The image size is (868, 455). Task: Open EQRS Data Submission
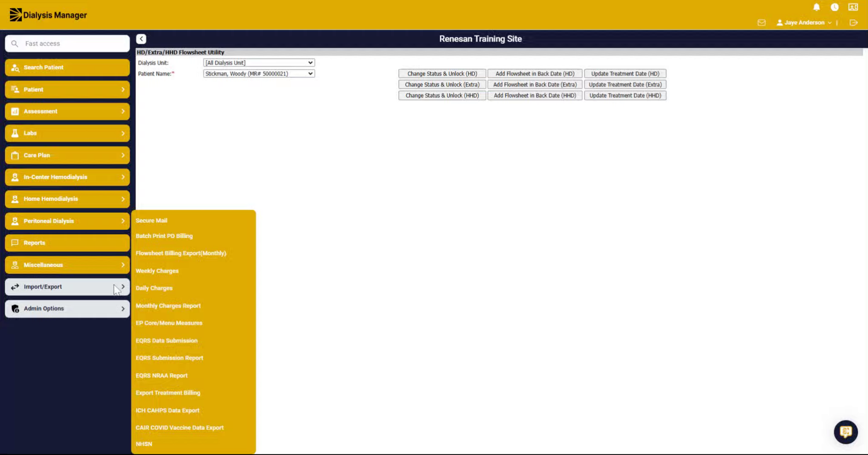167,340
